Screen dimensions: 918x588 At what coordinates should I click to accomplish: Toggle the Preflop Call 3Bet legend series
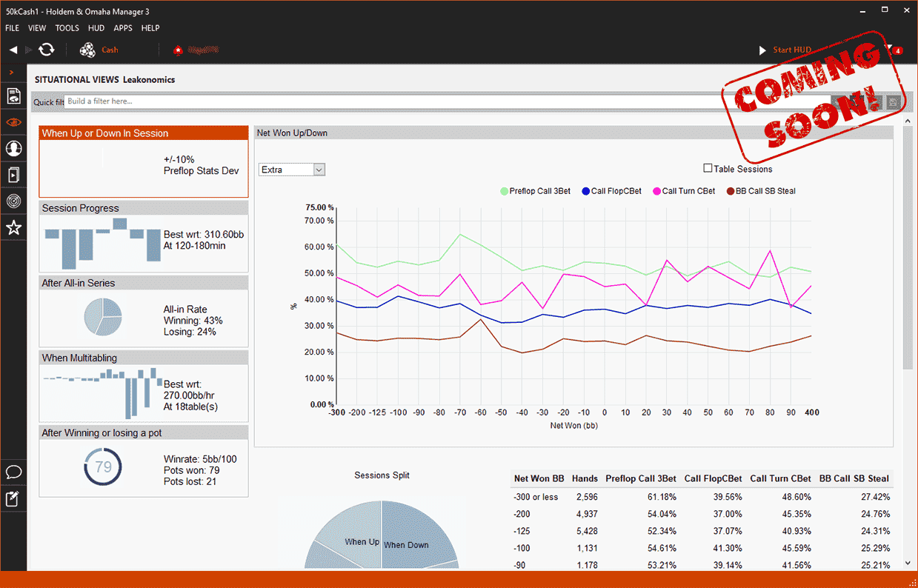point(535,191)
